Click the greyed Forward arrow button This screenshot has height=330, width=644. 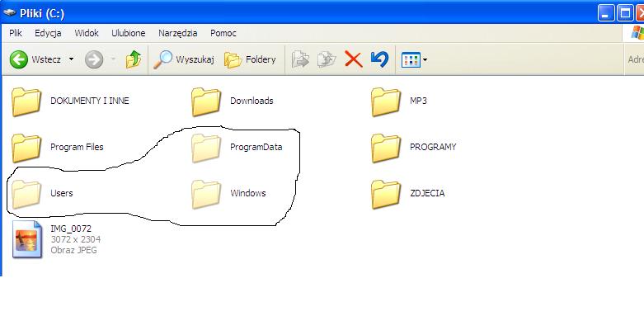point(94,60)
